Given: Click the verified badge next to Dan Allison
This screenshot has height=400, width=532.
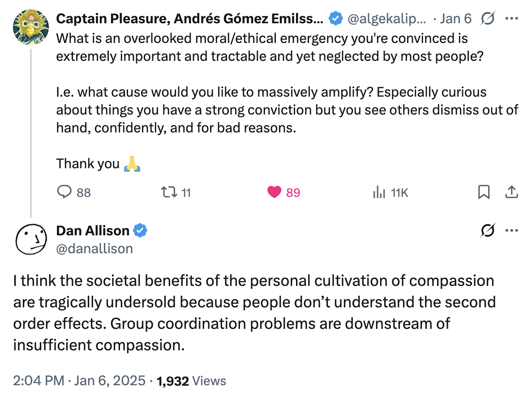Looking at the screenshot, I should (x=140, y=230).
